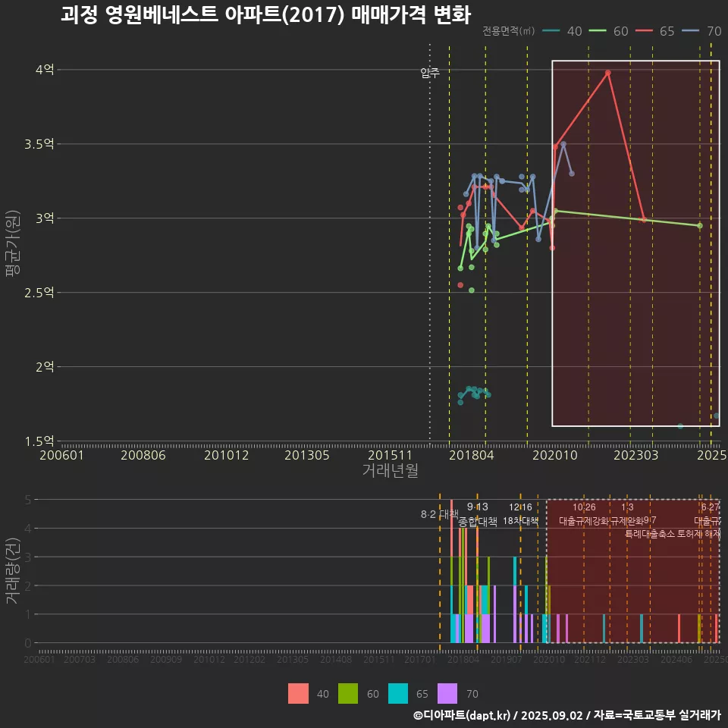728x728 pixels.
Task: Click the 70 purple swatch in bottom legend
Action: click(x=447, y=694)
